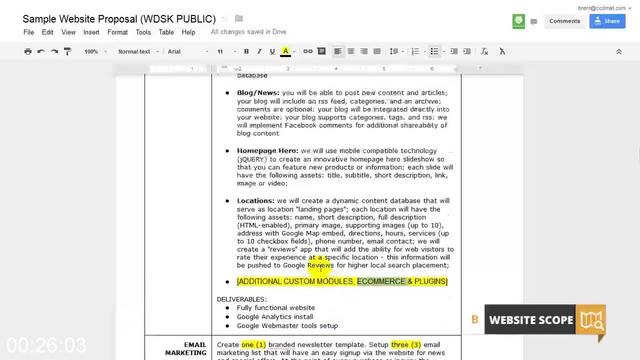
Task: Activate the paint format tool
Action: tap(67, 51)
